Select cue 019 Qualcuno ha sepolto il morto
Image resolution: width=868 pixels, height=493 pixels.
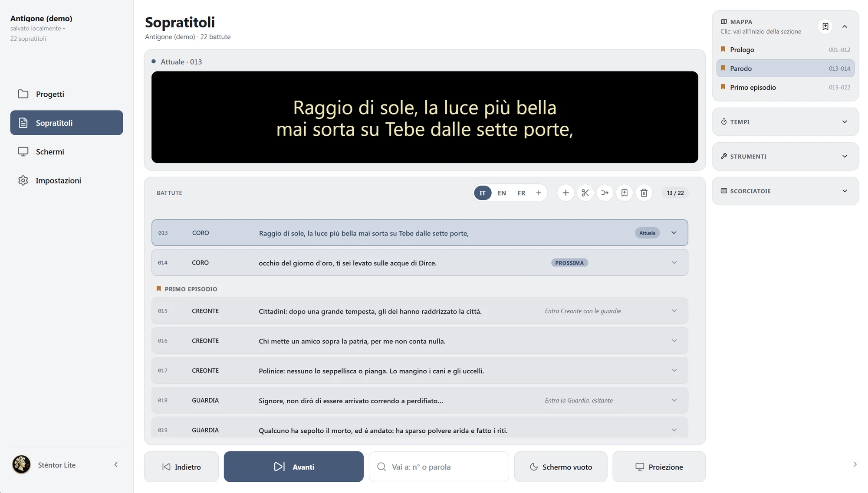(420, 428)
